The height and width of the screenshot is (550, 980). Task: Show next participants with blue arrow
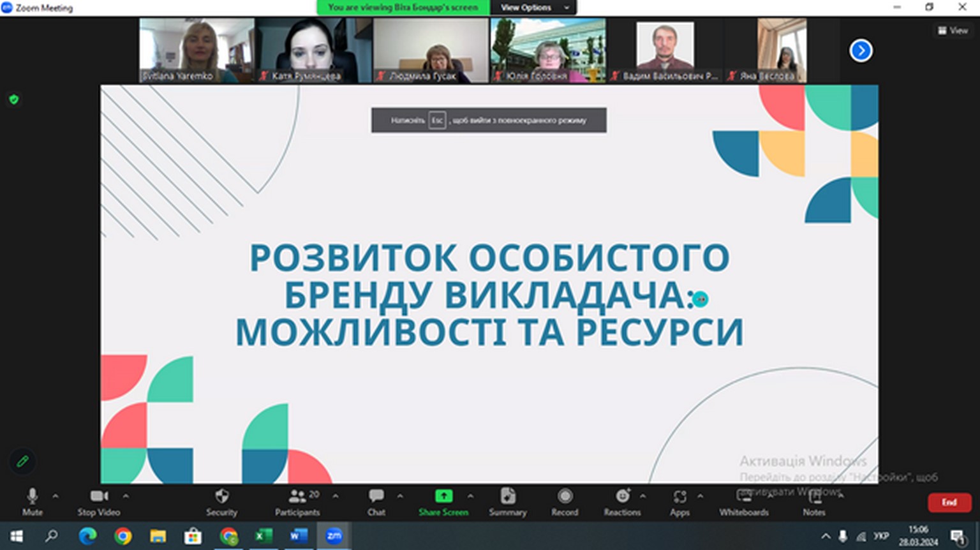[x=861, y=50]
